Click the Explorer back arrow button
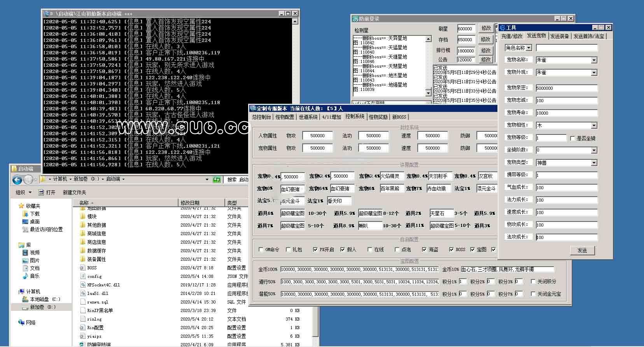This screenshot has width=644, height=347. pyautogui.click(x=17, y=180)
